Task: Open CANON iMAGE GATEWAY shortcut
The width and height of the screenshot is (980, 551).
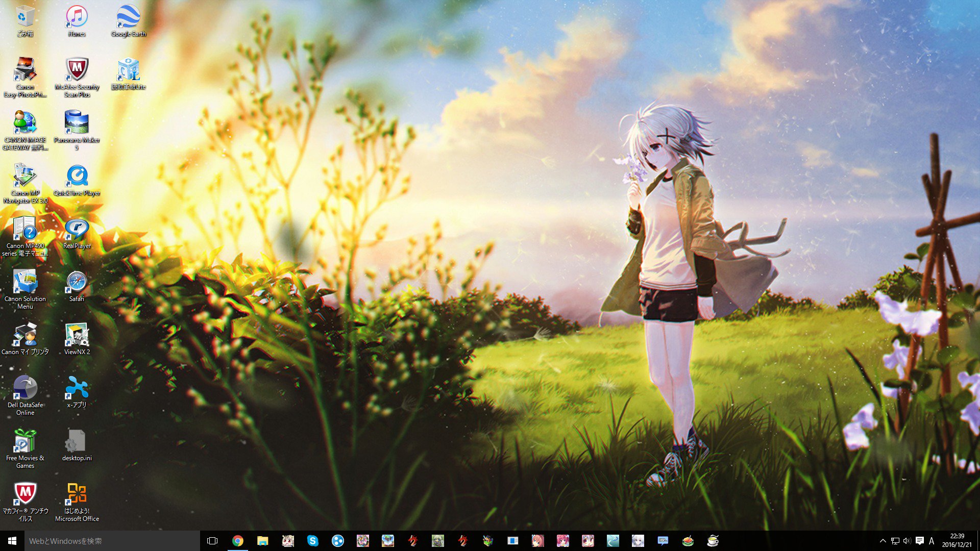Action: pyautogui.click(x=25, y=131)
